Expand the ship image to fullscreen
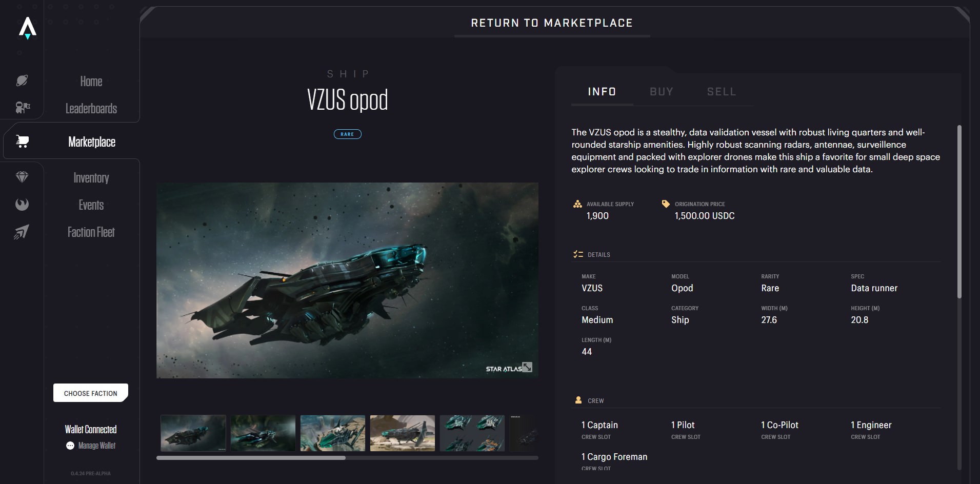 tap(527, 367)
